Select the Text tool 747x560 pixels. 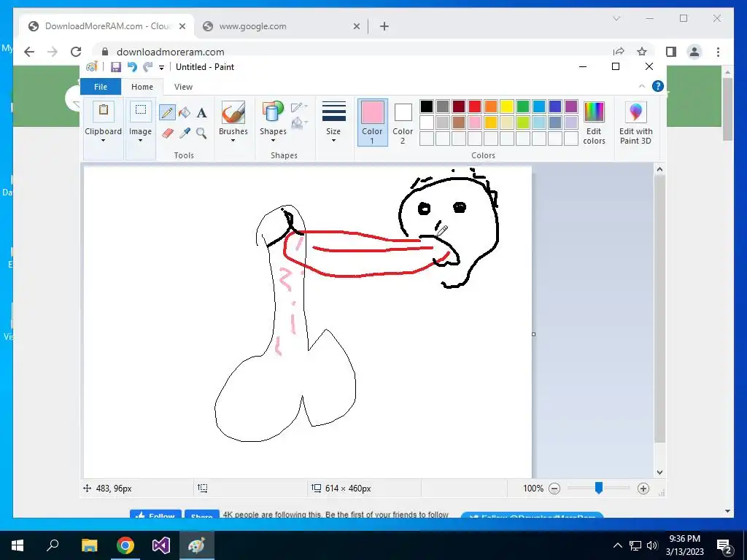tap(202, 113)
